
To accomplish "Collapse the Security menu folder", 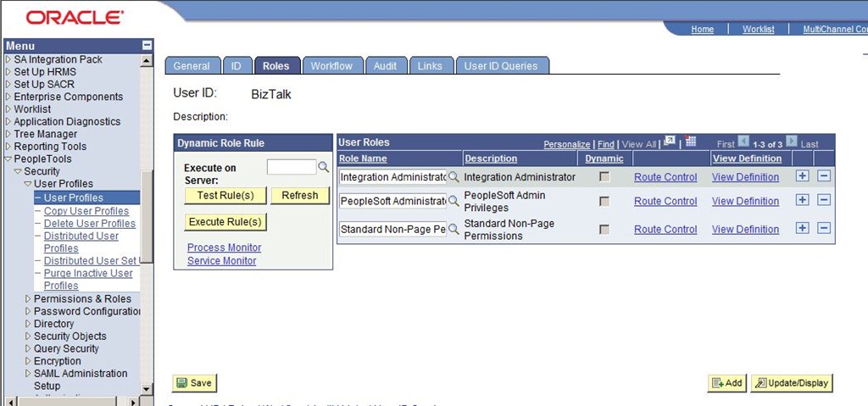I will 19,171.
